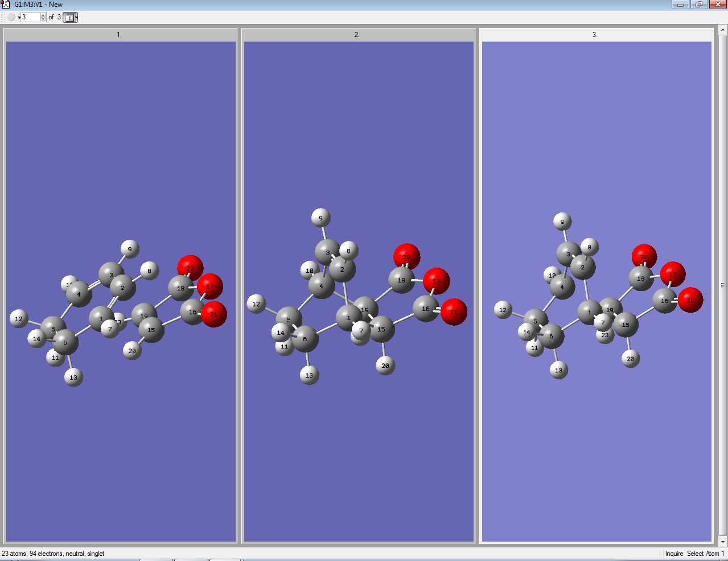Viewport: 728px width, 561px height.
Task: Click the vertical scrollbar up arrow
Action: point(723,30)
